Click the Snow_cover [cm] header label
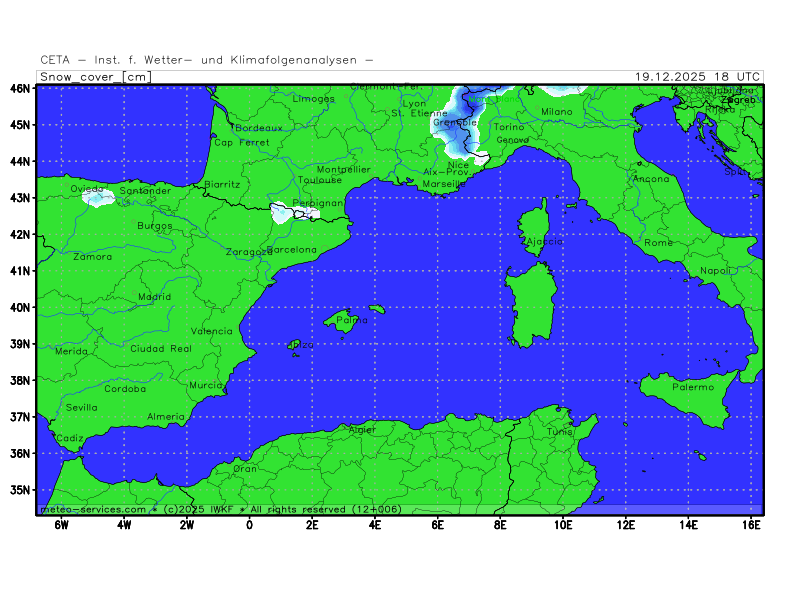Image resolution: width=800 pixels, height=600 pixels. coord(96,77)
